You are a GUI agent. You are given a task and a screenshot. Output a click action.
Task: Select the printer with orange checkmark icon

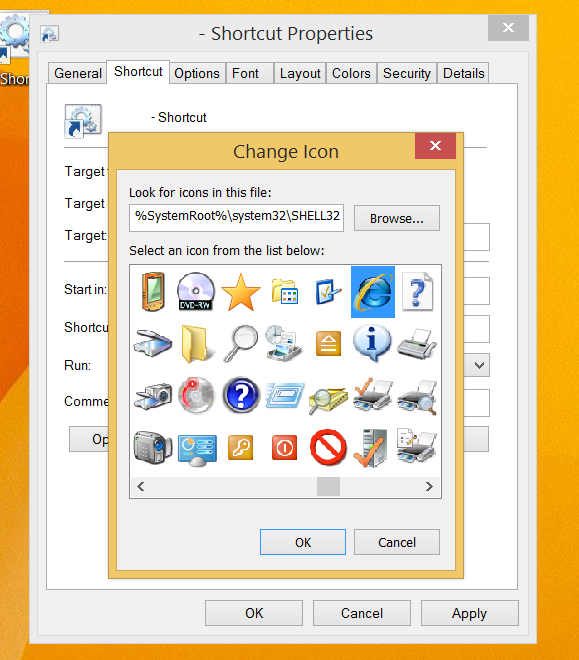373,394
